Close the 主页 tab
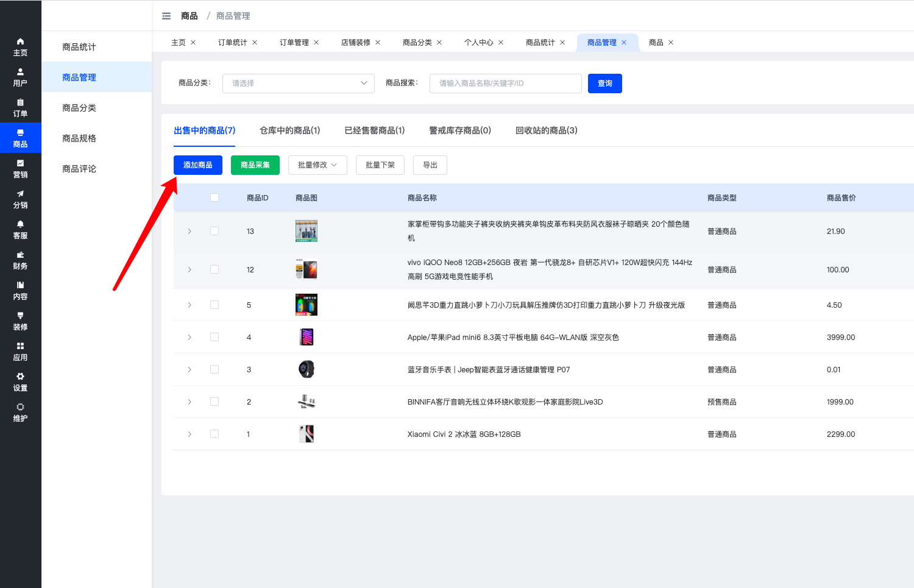This screenshot has width=914, height=588. pyautogui.click(x=193, y=43)
